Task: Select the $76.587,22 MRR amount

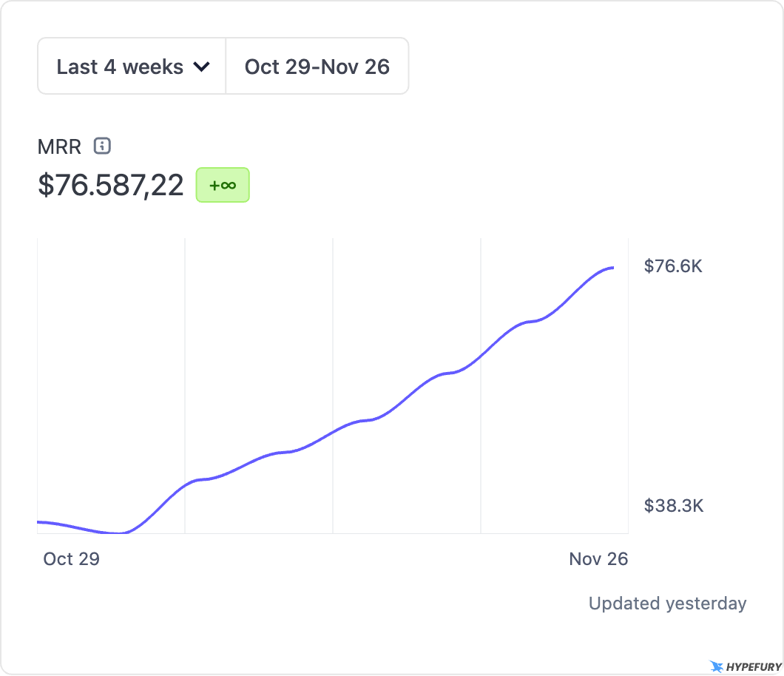Action: (x=111, y=185)
